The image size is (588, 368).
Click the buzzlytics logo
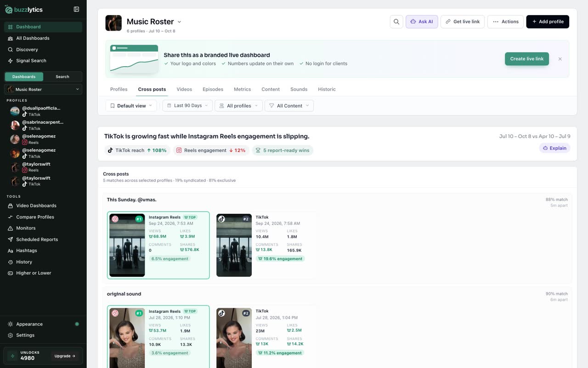23,9
